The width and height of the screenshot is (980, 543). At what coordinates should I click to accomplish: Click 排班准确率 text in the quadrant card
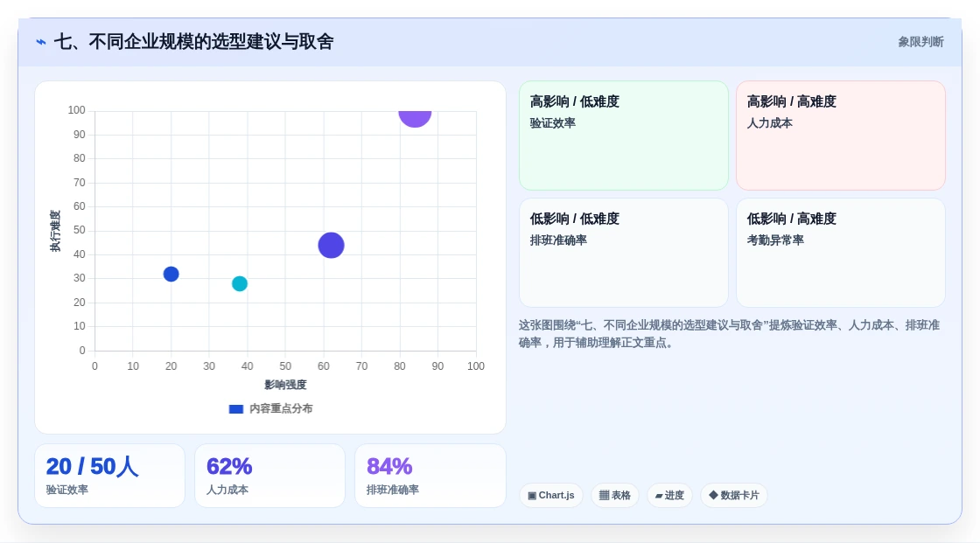click(558, 240)
